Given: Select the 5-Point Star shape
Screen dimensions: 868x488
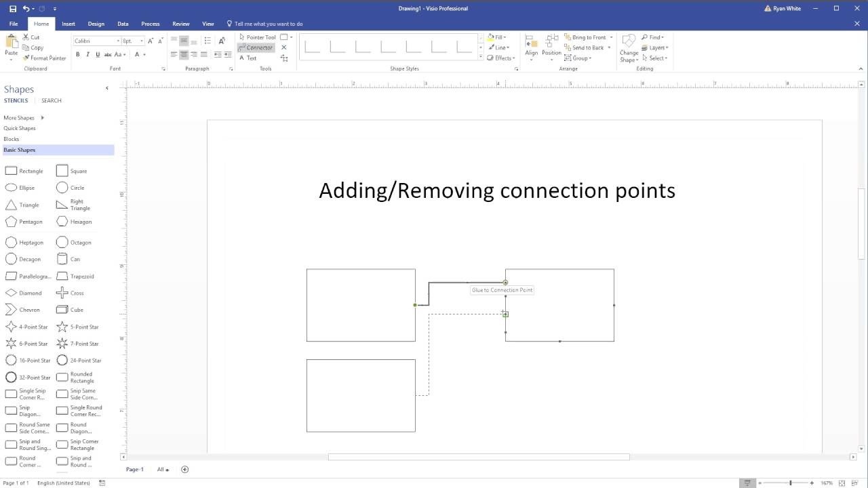Looking at the screenshot, I should coord(78,327).
